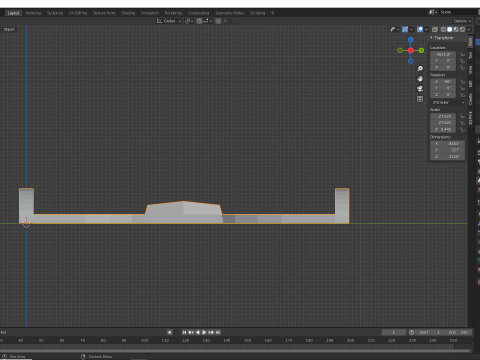Edit the Location X field
Screen dimensions: 480x360
point(443,54)
